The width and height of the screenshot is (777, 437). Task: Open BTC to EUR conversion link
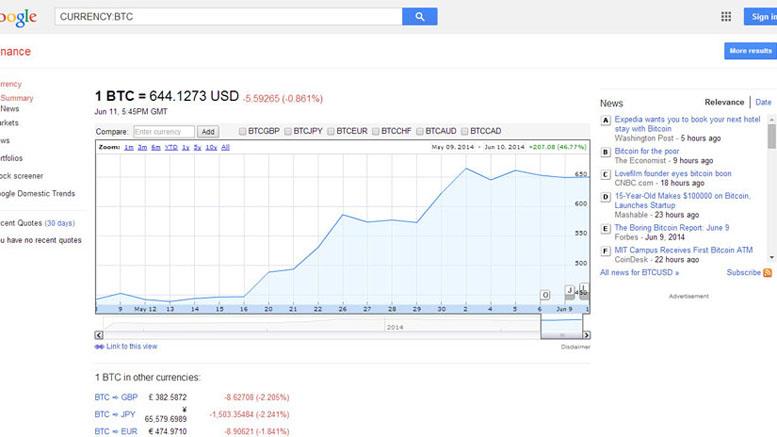coord(116,432)
